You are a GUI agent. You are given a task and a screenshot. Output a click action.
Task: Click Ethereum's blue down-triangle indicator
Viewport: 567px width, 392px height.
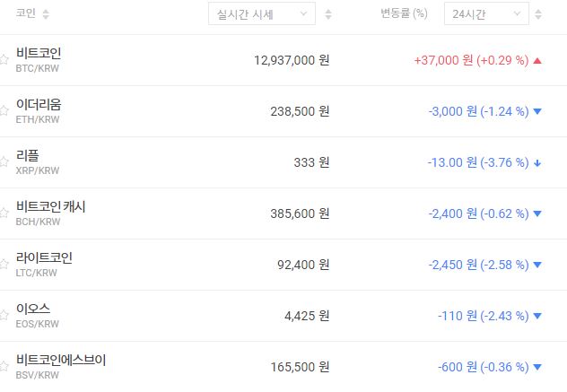537,112
